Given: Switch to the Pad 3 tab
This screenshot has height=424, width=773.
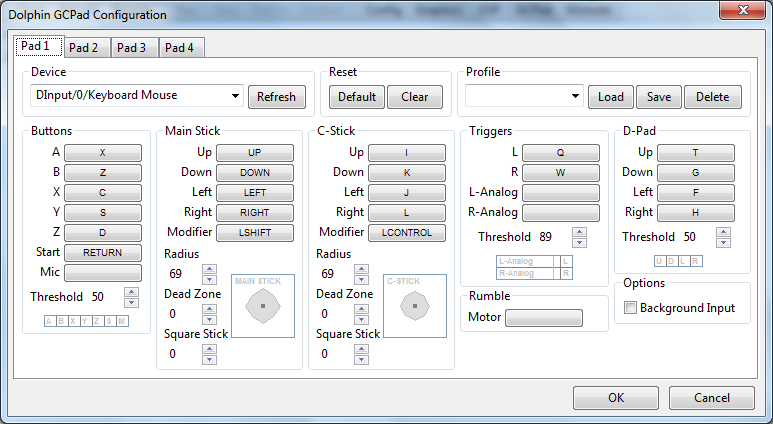Looking at the screenshot, I should pos(135,48).
